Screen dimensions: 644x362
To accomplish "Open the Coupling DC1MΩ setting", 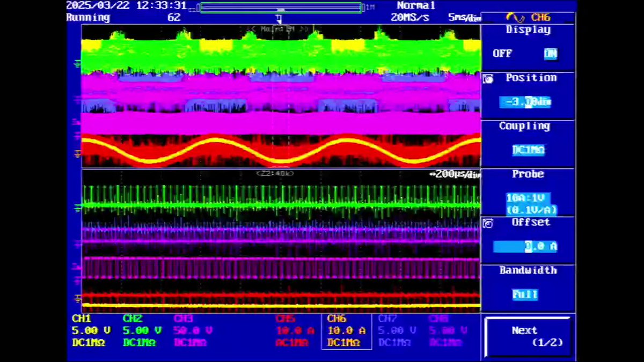I will click(529, 150).
